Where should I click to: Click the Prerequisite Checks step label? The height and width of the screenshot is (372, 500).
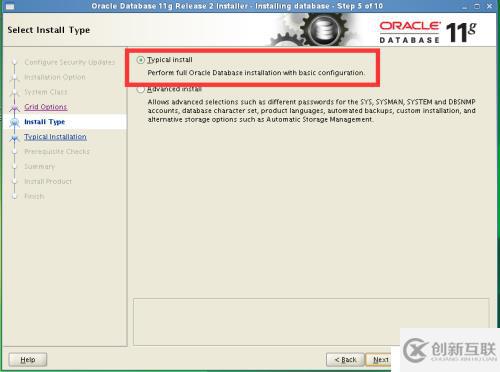click(x=57, y=152)
